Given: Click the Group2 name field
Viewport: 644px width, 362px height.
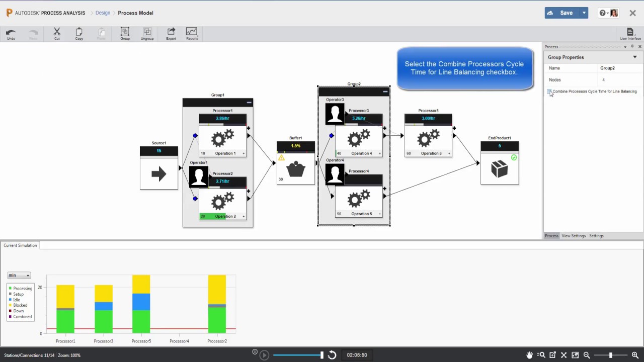Looking at the screenshot, I should [x=618, y=68].
